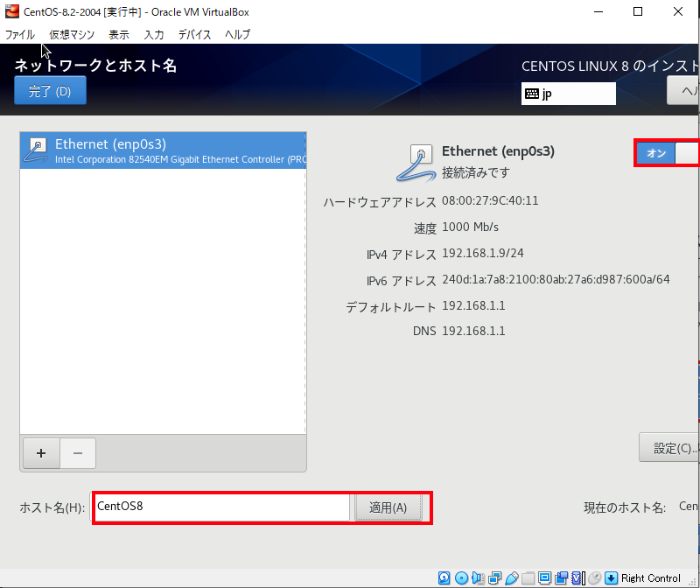Click the ネットワークとホスト名 heading
This screenshot has width=700, height=588.
95,66
